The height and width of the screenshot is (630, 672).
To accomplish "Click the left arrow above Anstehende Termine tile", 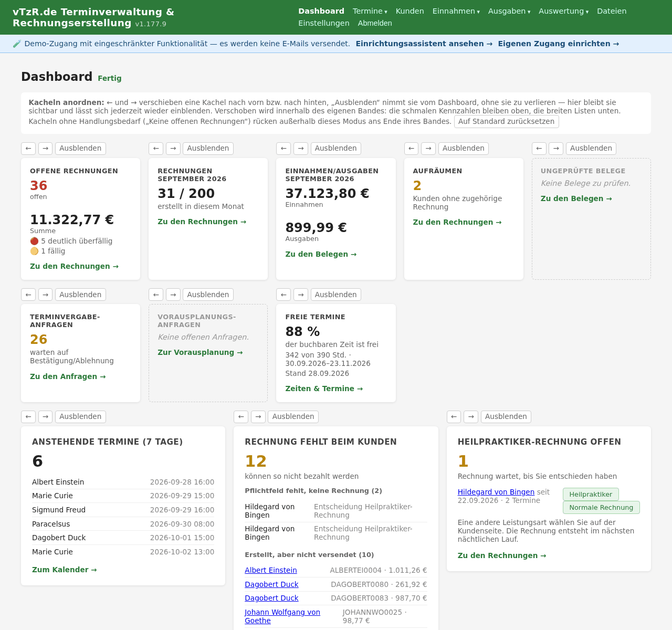I will (28, 417).
